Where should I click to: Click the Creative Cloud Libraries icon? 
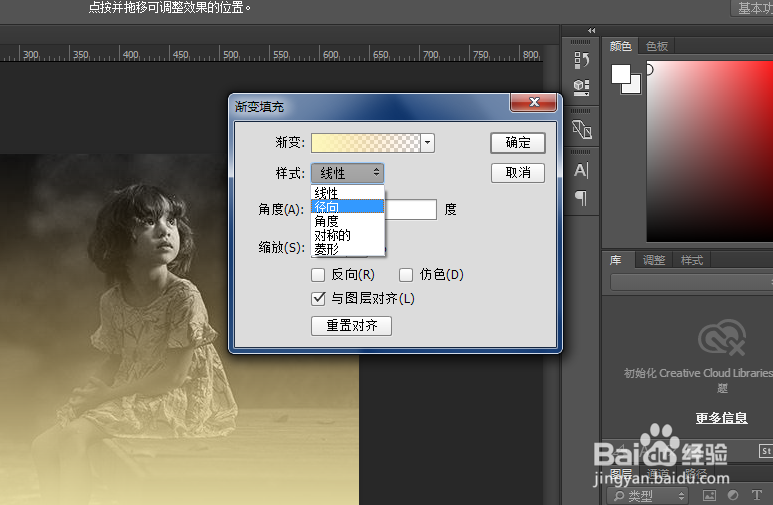tap(721, 337)
